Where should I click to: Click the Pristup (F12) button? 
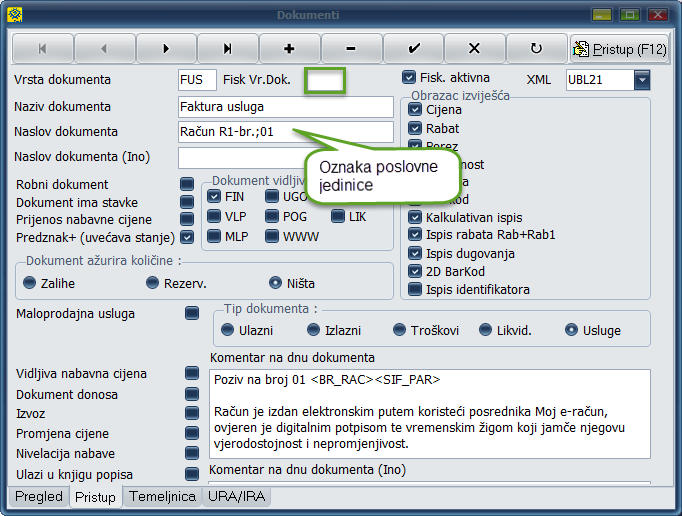pos(619,48)
